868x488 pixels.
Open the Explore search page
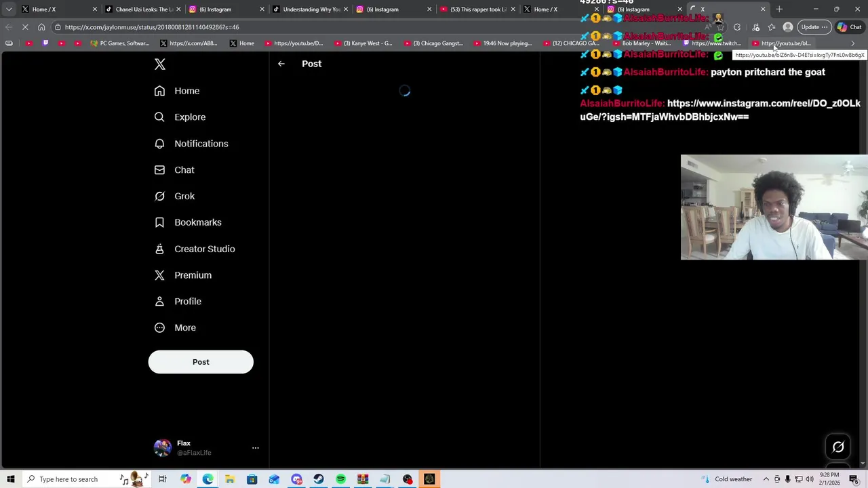click(180, 117)
